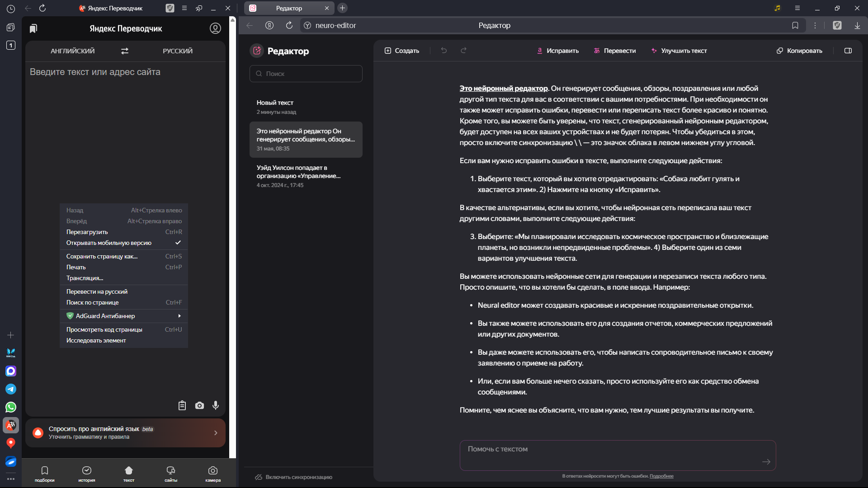Choose 'Печать' from context menu

pyautogui.click(x=124, y=267)
